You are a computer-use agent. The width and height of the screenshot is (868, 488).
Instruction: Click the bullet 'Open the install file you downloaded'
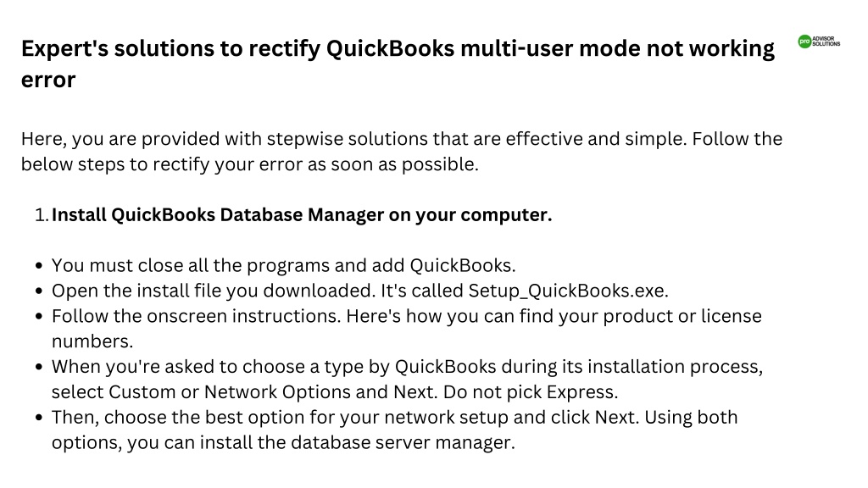pyautogui.click(x=359, y=291)
